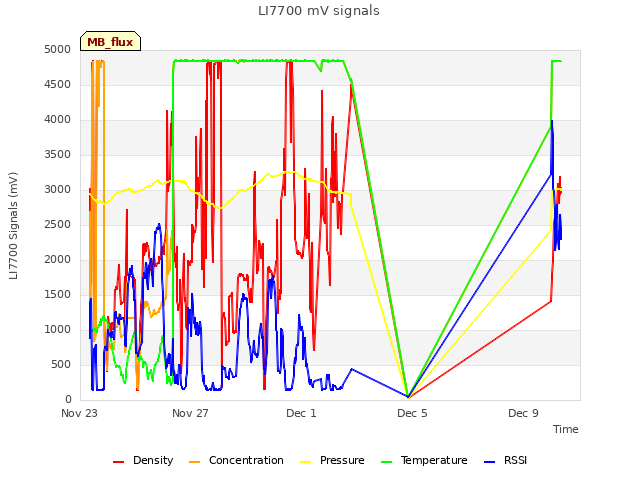Click the 4000 y-axis tick label
The width and height of the screenshot is (640, 480).
click(58, 120)
